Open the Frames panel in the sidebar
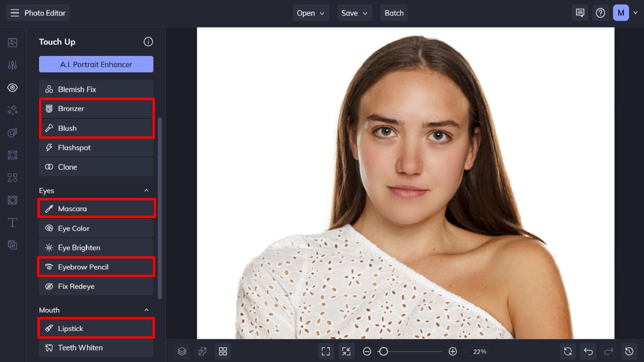Screen dimensions: 644x362 coord(12,155)
